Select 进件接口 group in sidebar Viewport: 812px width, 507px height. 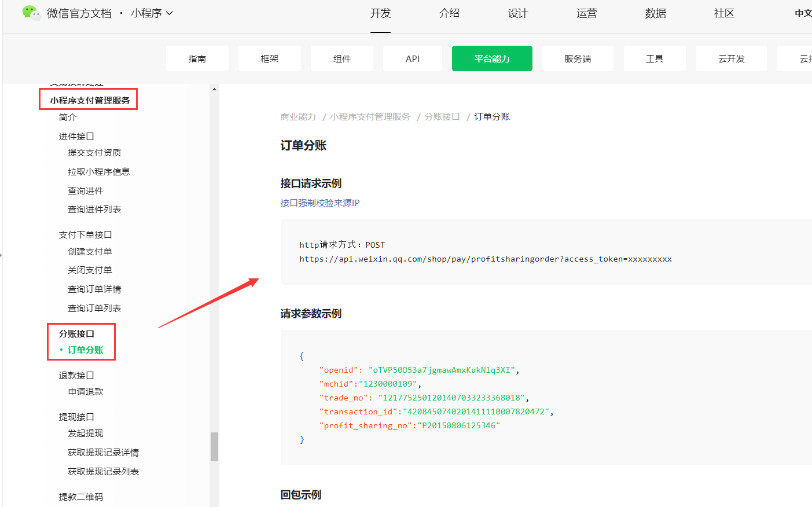[76, 136]
